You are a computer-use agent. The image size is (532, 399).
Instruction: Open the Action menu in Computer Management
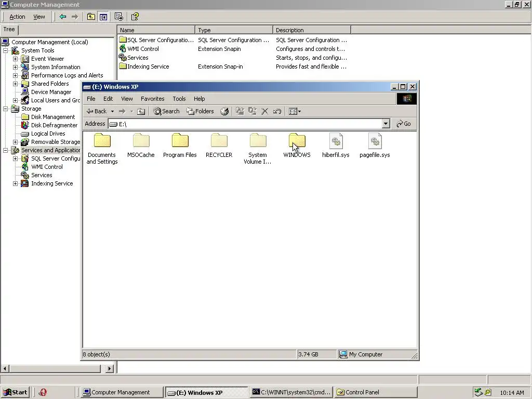17,17
